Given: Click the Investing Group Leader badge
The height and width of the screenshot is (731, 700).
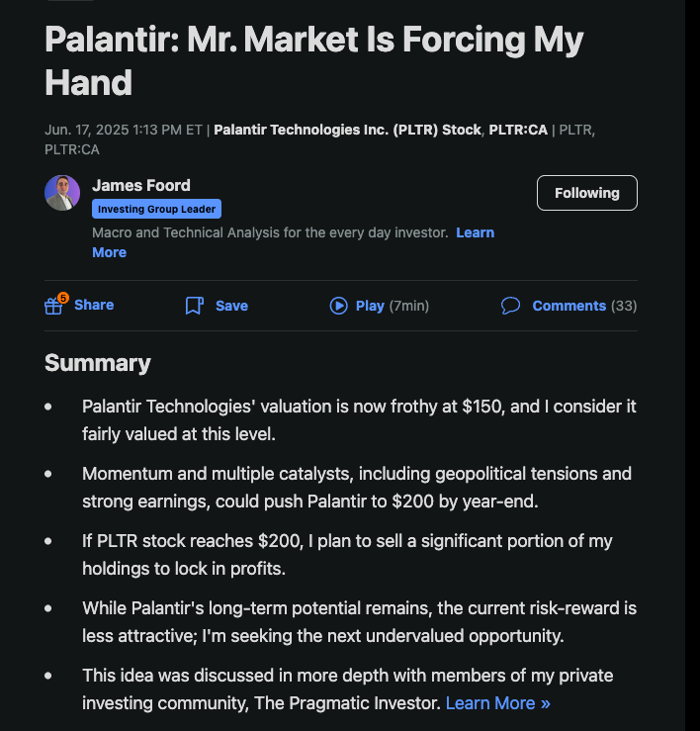Looking at the screenshot, I should click(x=156, y=209).
